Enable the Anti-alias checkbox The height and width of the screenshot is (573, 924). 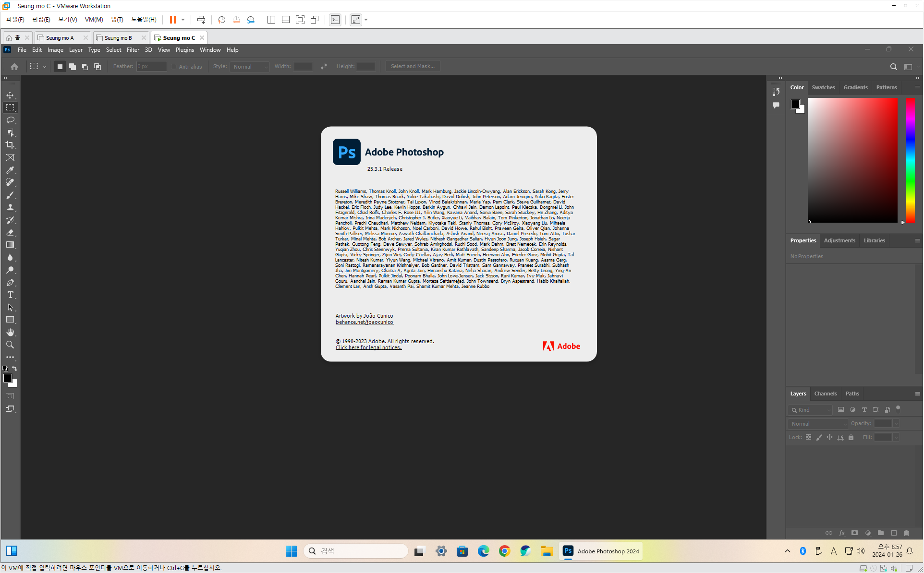tap(174, 67)
